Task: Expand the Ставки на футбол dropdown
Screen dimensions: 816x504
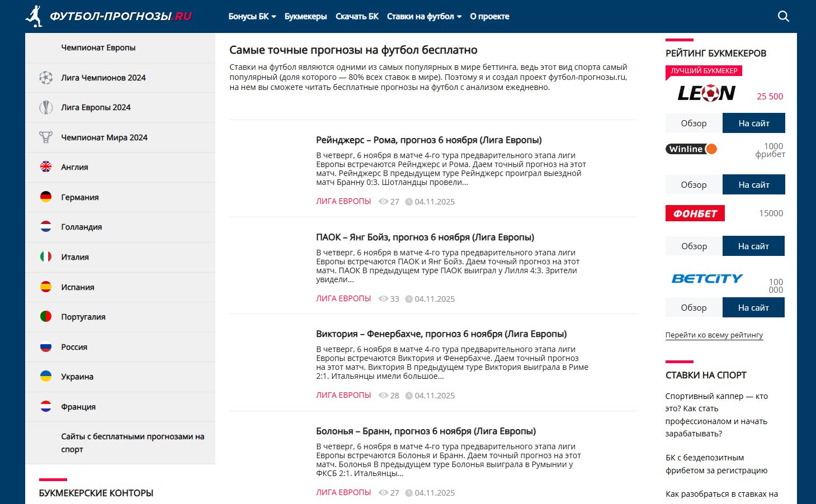Action: point(424,17)
